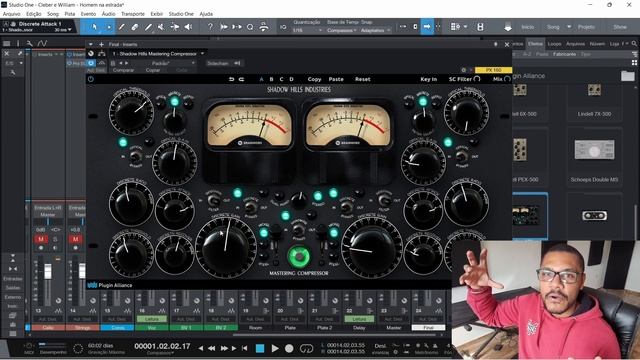The width and height of the screenshot is (640, 360).
Task: Open the dropdown next to Song button
Action: (569, 27)
